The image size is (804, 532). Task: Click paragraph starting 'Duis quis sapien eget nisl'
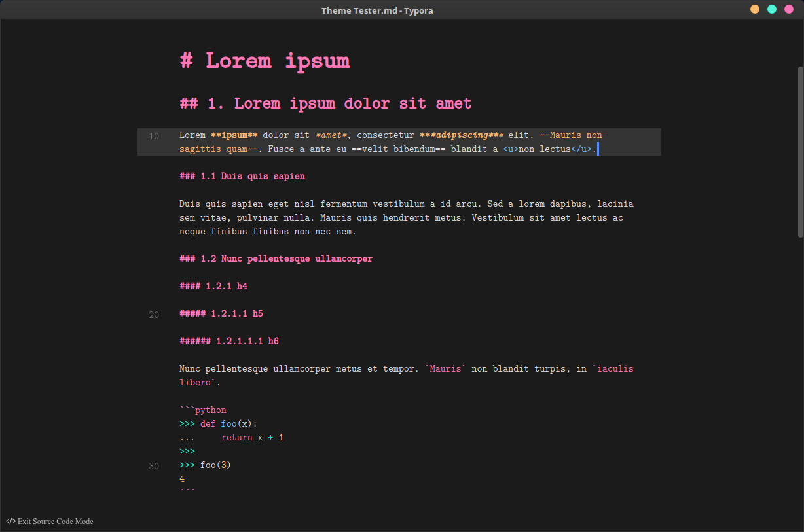click(x=406, y=217)
